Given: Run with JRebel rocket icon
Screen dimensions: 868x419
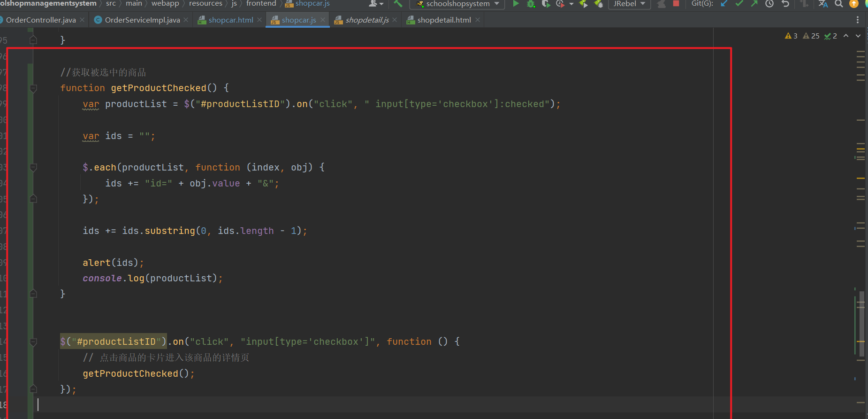Looking at the screenshot, I should click(x=583, y=4).
